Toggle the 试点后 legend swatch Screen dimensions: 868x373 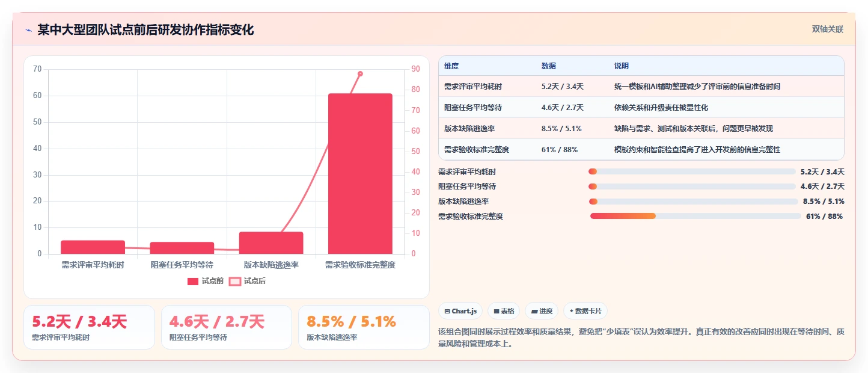235,281
